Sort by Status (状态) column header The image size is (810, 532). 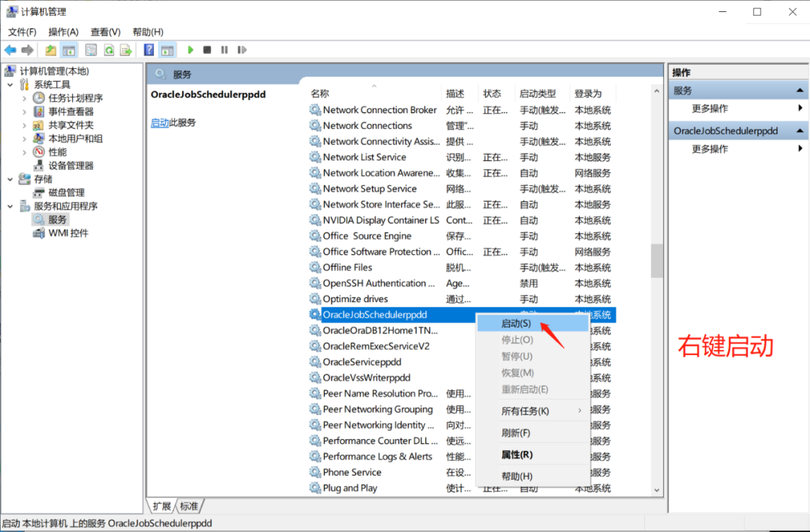pyautogui.click(x=496, y=94)
